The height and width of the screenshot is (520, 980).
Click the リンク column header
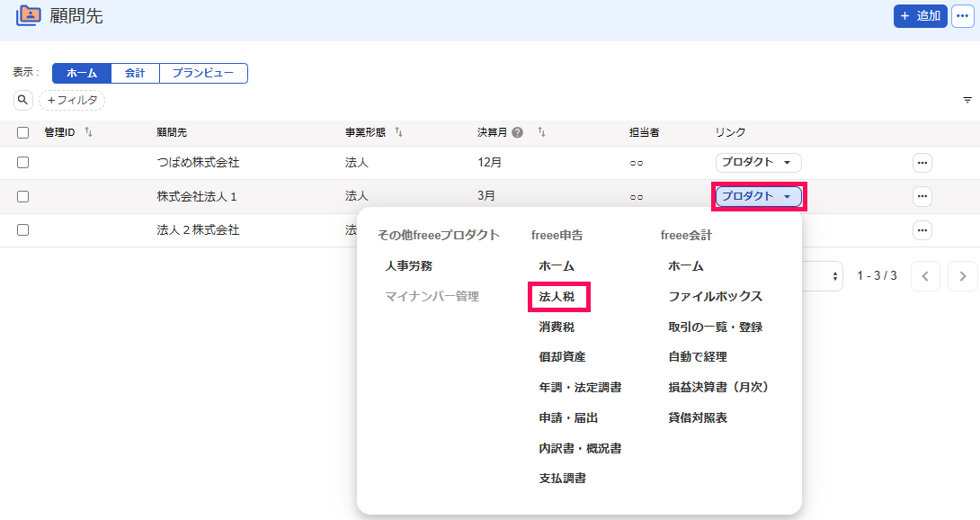[x=730, y=132]
